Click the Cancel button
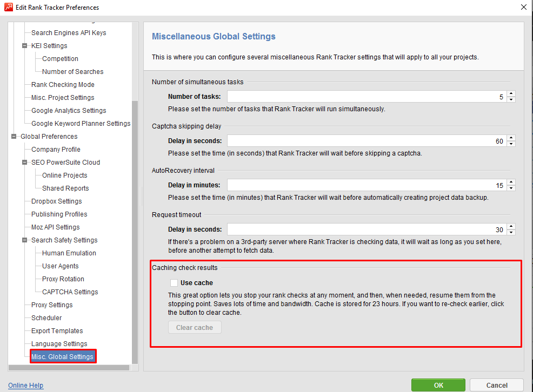The image size is (533, 392). tap(497, 385)
